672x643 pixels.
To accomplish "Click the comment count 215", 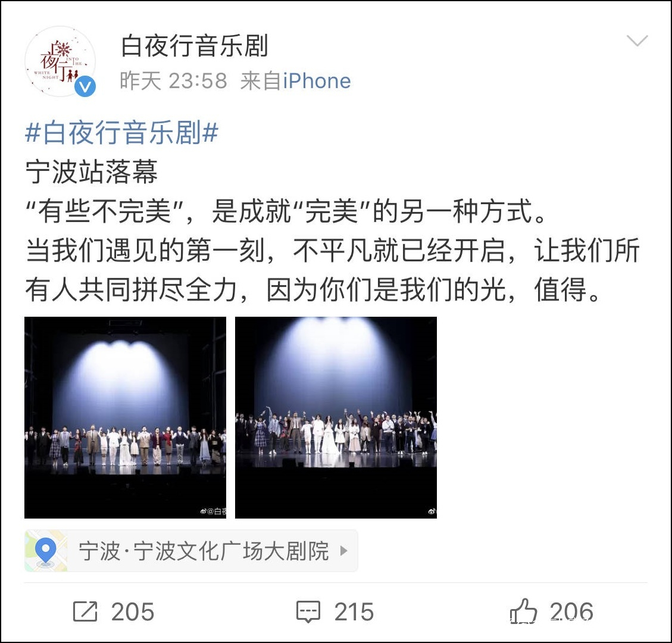I will (x=354, y=611).
